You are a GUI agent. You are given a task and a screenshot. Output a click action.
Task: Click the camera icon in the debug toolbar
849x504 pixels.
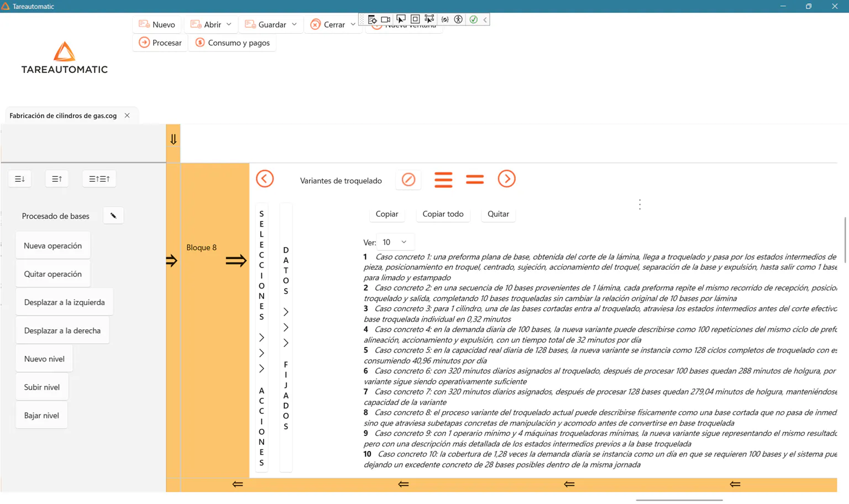pyautogui.click(x=386, y=19)
